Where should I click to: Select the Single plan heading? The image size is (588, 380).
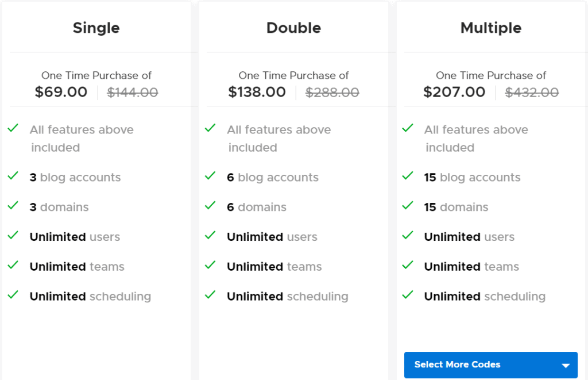tap(96, 28)
